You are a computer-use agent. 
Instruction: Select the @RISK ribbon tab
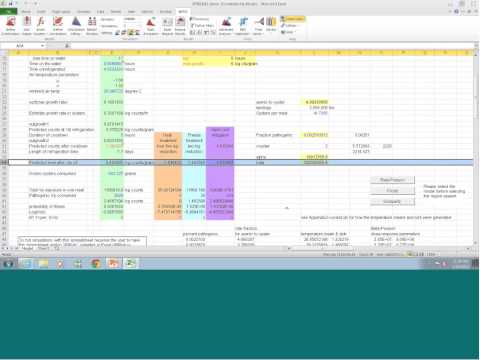click(x=183, y=12)
